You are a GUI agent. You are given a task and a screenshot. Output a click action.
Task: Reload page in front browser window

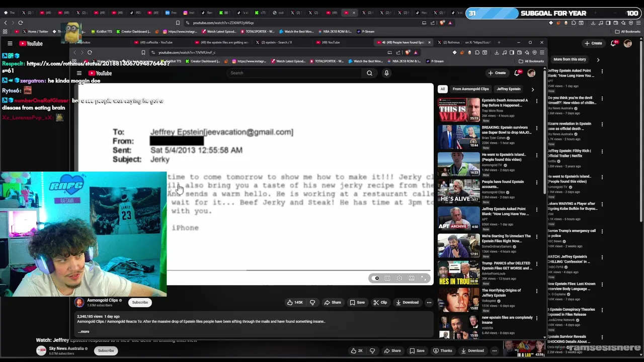(90, 52)
